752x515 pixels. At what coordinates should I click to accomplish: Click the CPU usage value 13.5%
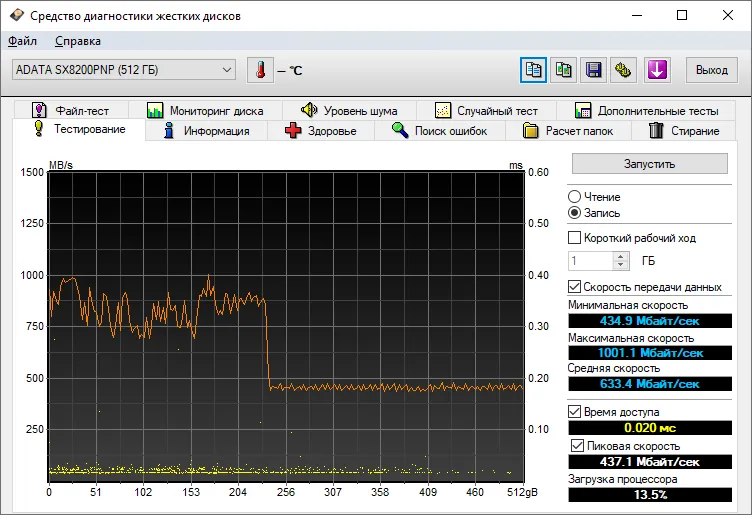click(x=650, y=494)
